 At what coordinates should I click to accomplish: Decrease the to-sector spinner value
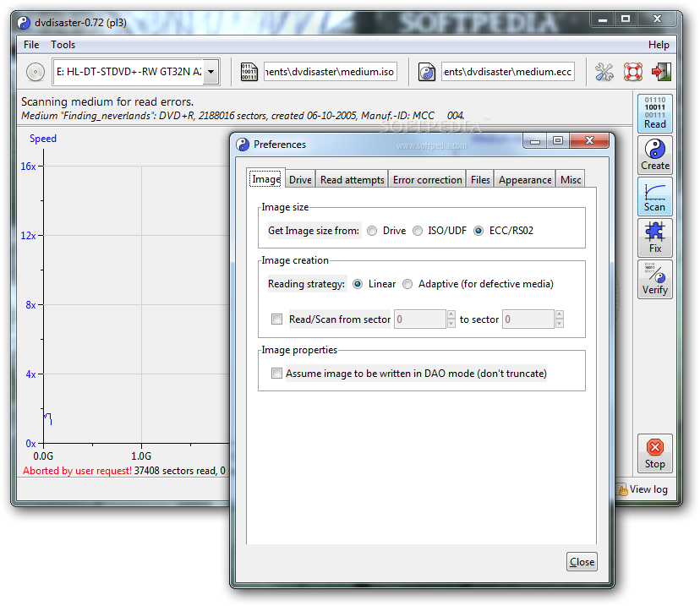[560, 324]
